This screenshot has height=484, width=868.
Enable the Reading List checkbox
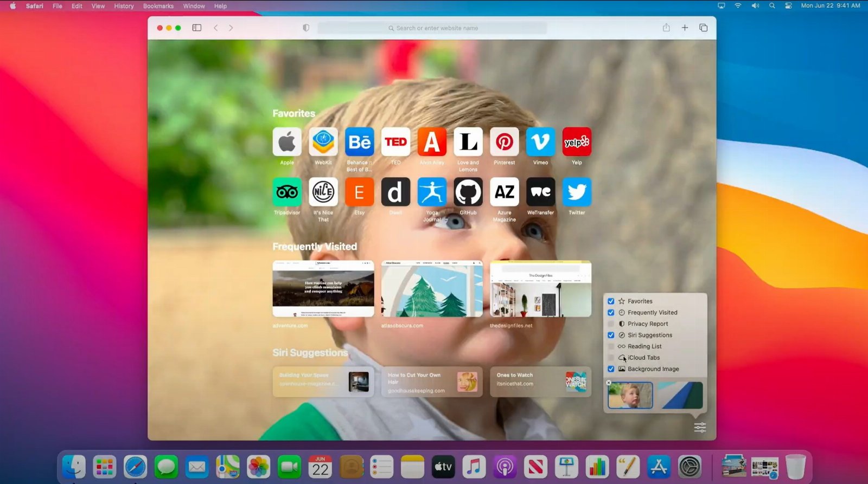pos(611,346)
